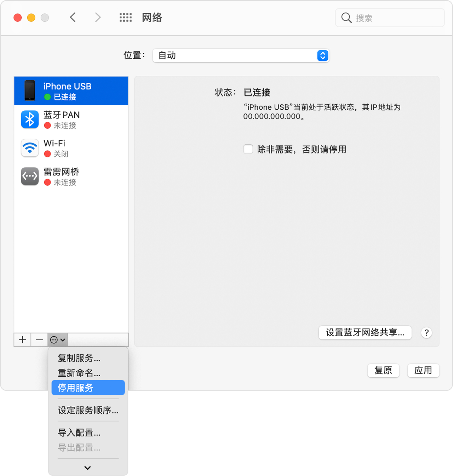
Task: Expand menu with bottom chevron arrow
Action: coord(88,468)
